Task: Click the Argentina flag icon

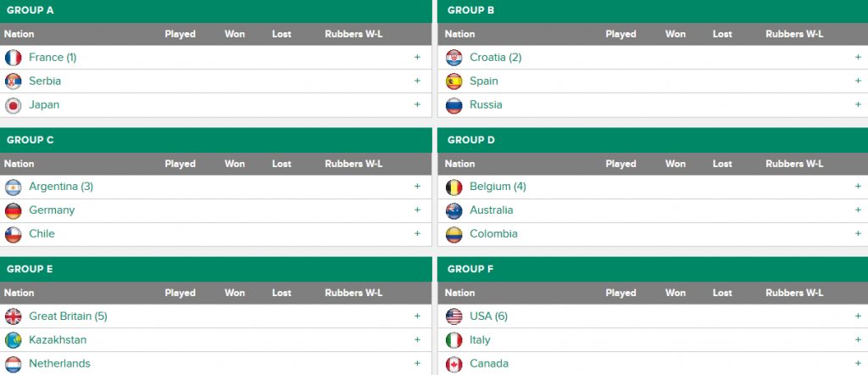Action: (x=13, y=187)
